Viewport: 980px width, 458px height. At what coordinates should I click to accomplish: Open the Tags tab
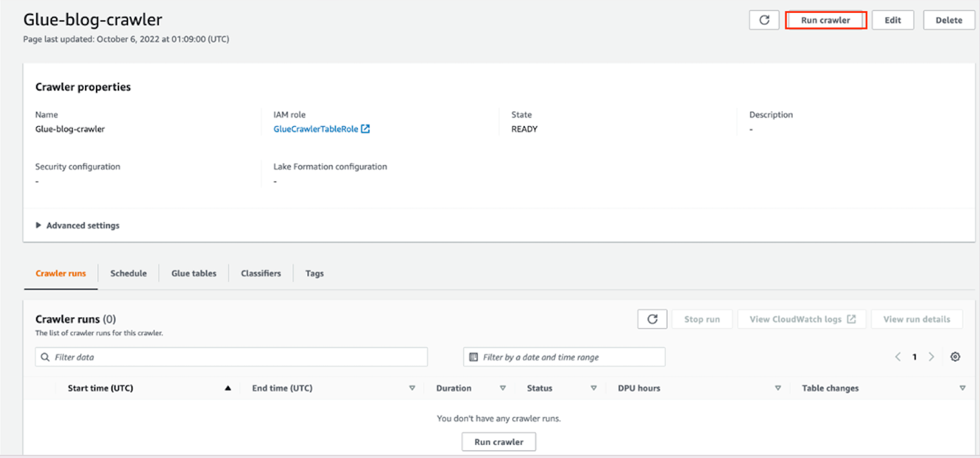[x=315, y=273]
